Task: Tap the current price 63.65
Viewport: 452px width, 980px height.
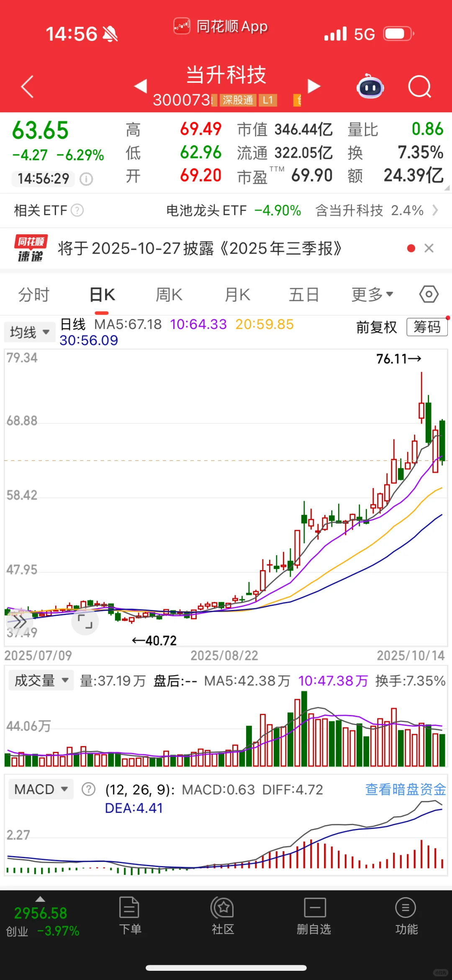Action: [40, 130]
